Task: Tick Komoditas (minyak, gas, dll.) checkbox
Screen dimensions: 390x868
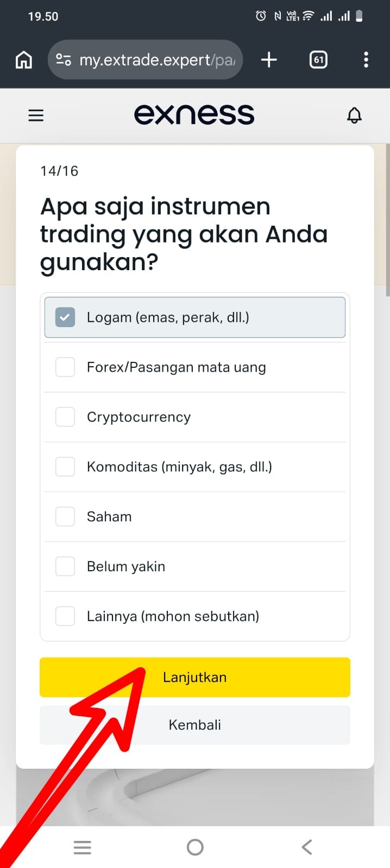Action: pyautogui.click(x=65, y=467)
